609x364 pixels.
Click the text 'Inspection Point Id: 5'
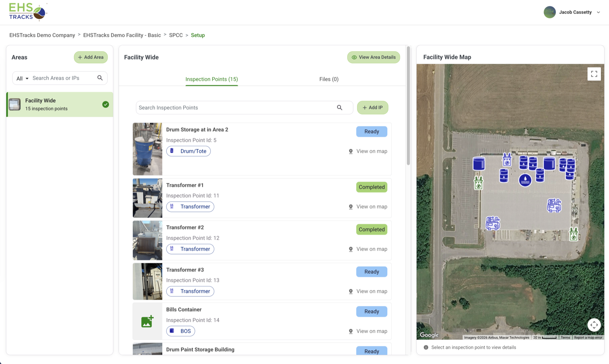pyautogui.click(x=191, y=140)
